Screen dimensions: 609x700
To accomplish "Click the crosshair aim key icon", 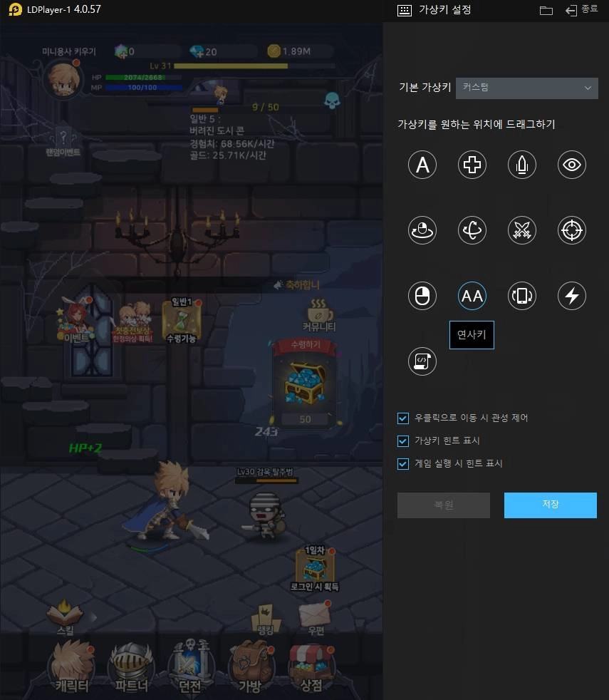I will pyautogui.click(x=571, y=230).
